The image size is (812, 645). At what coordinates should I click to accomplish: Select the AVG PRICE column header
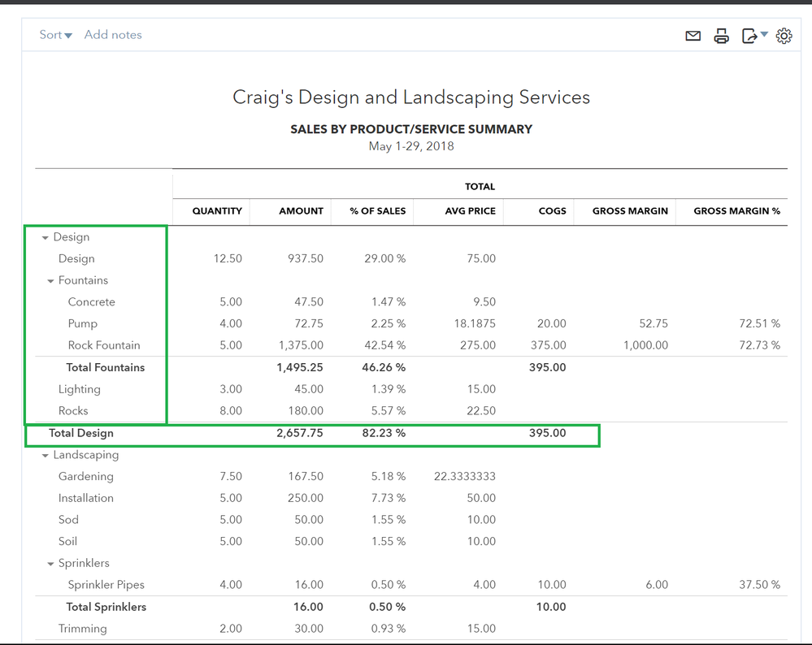[x=471, y=211]
